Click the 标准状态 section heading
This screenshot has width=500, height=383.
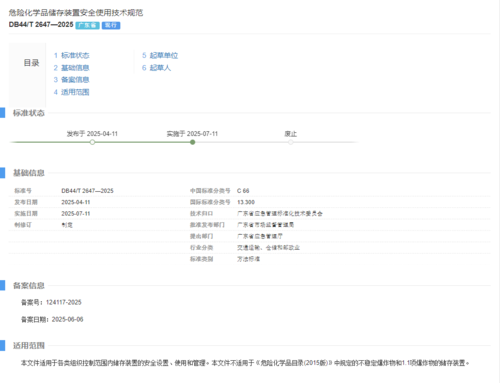[29, 113]
